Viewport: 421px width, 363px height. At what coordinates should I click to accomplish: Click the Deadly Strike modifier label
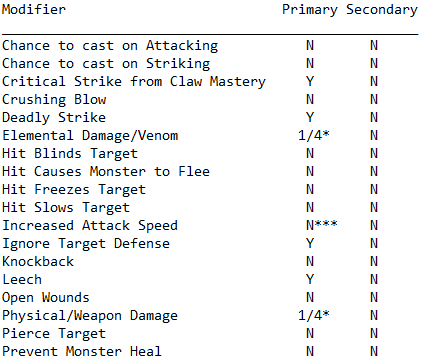point(54,118)
